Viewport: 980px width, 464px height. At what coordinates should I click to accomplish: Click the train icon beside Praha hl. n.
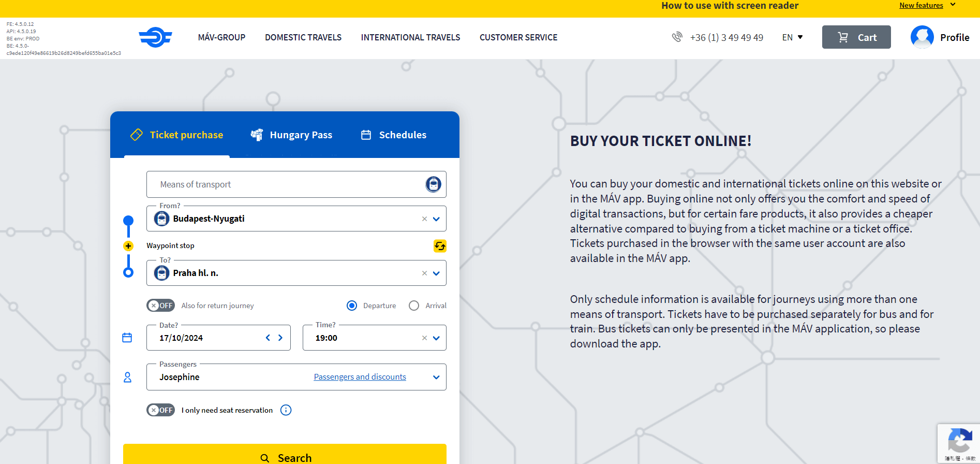click(162, 273)
